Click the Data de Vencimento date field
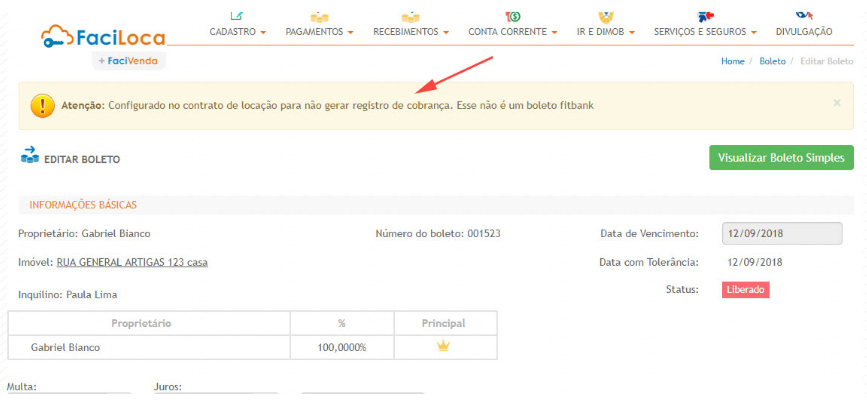 pos(781,233)
